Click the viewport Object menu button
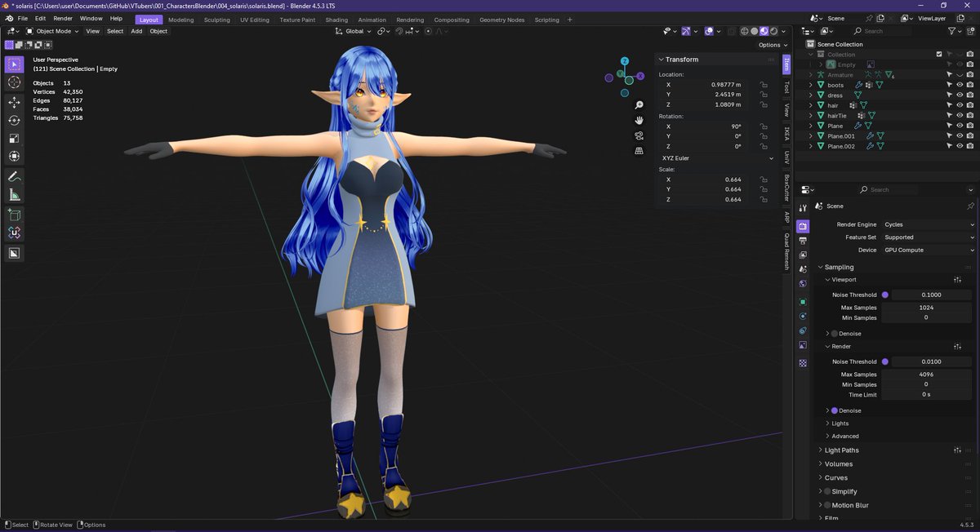The width and height of the screenshot is (980, 532). pos(158,31)
